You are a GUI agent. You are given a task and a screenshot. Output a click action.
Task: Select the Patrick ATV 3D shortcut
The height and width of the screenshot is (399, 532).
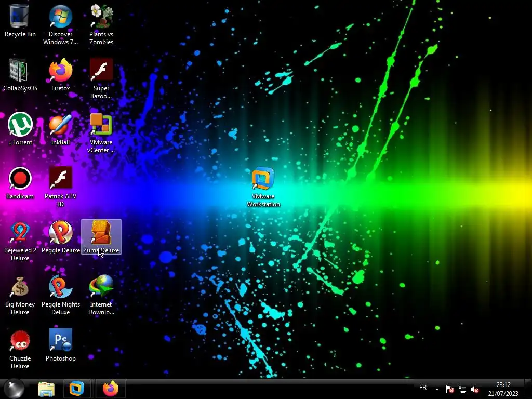click(x=60, y=187)
